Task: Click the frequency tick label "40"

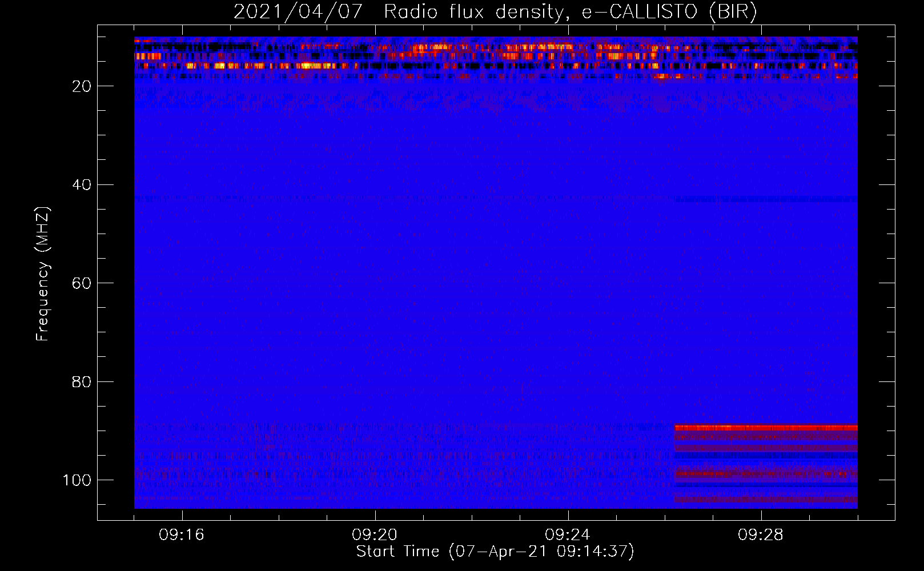Action: (x=82, y=185)
